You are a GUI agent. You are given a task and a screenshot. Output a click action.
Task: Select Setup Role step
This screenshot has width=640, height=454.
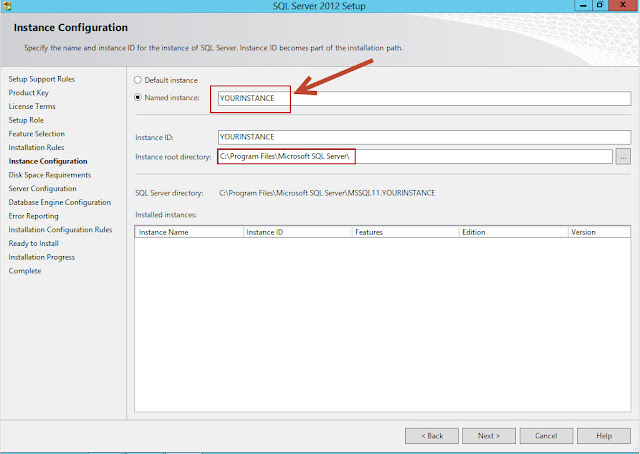click(x=26, y=120)
